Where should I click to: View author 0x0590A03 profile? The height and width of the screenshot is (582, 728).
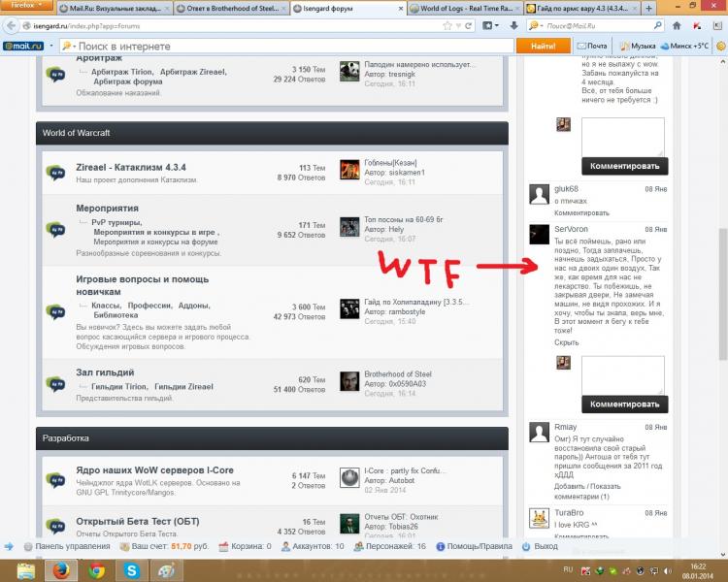pos(407,384)
